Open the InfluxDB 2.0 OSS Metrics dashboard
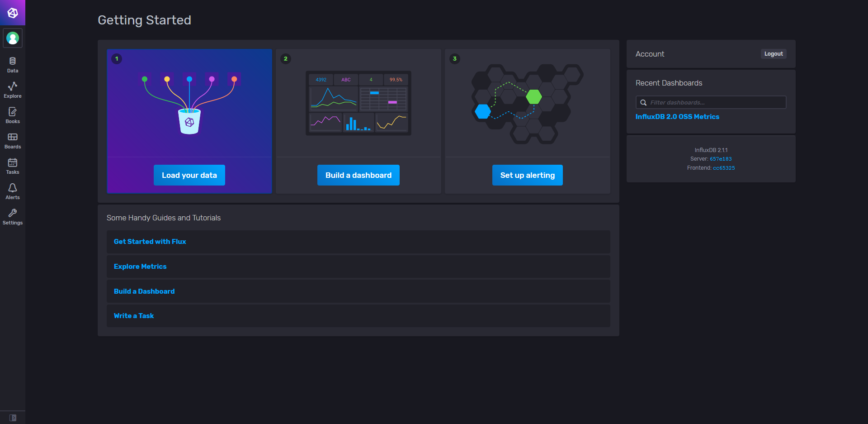868x424 pixels. tap(677, 117)
